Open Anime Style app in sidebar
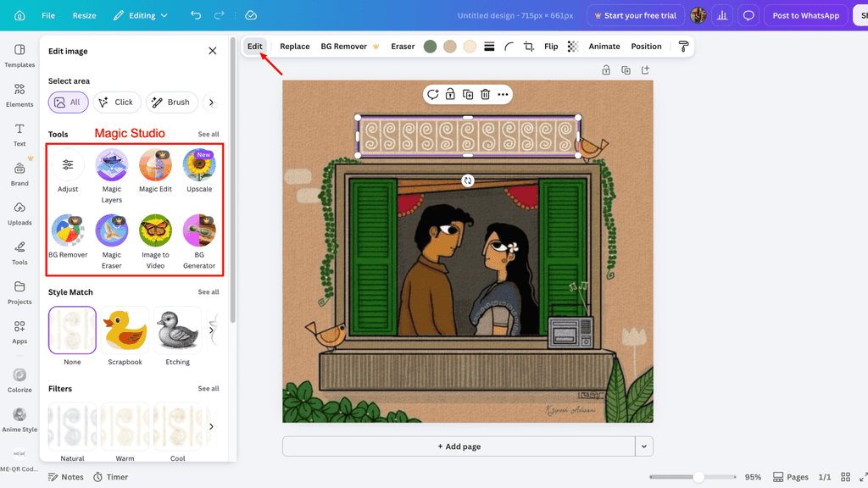Viewport: 868px width, 488px height. tap(19, 420)
